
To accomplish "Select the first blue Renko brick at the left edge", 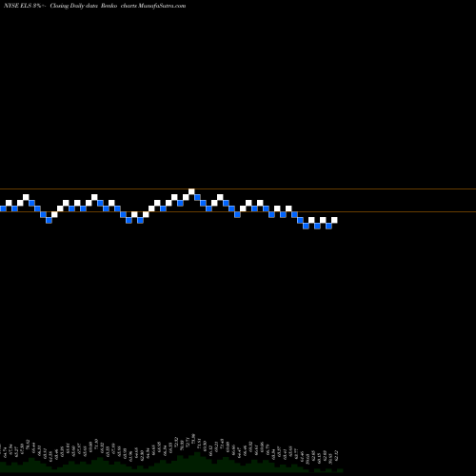I will 3,208.
